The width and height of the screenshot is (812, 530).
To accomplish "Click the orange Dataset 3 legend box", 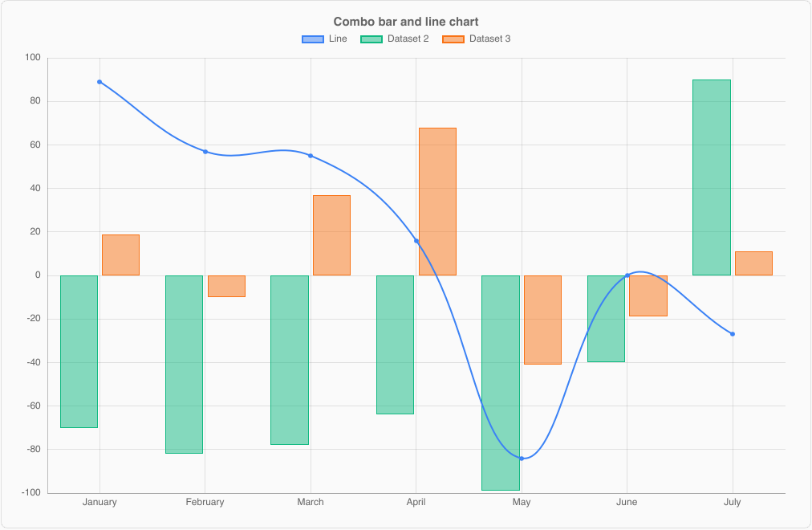I will pyautogui.click(x=453, y=39).
